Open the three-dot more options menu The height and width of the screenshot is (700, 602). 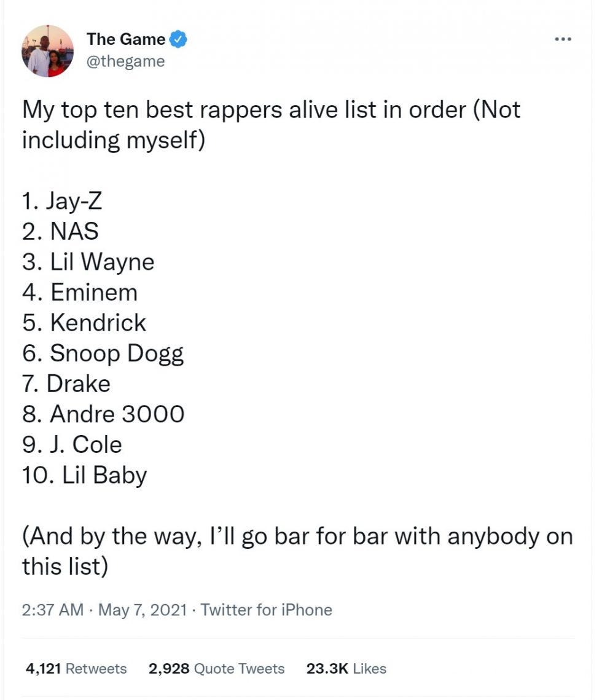[x=563, y=40]
